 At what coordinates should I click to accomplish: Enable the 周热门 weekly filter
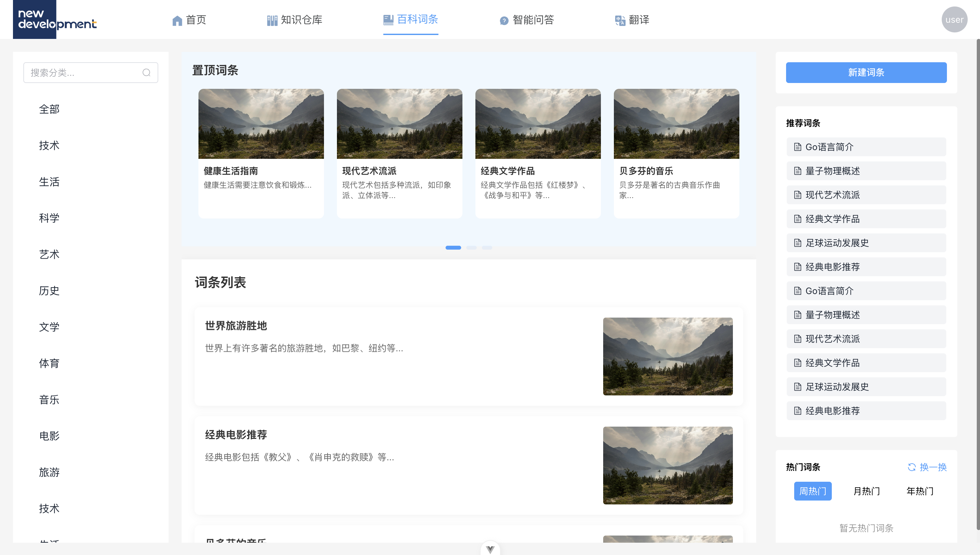(x=813, y=491)
